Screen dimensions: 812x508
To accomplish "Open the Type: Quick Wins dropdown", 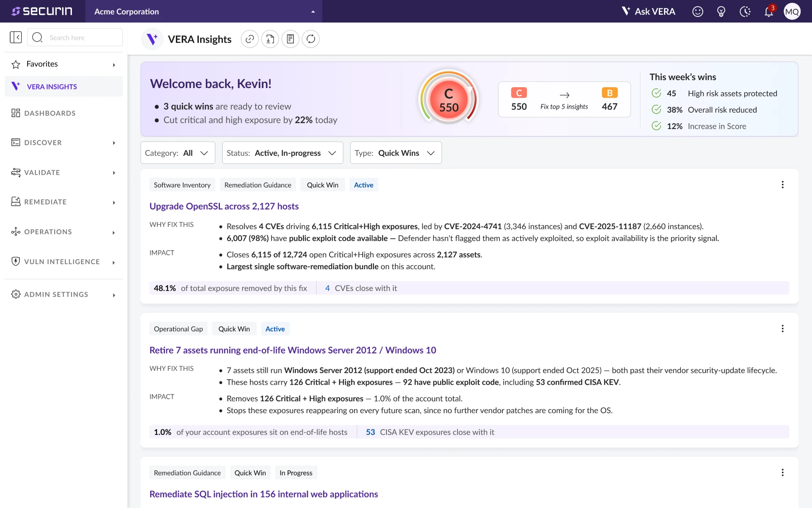I will tap(396, 153).
